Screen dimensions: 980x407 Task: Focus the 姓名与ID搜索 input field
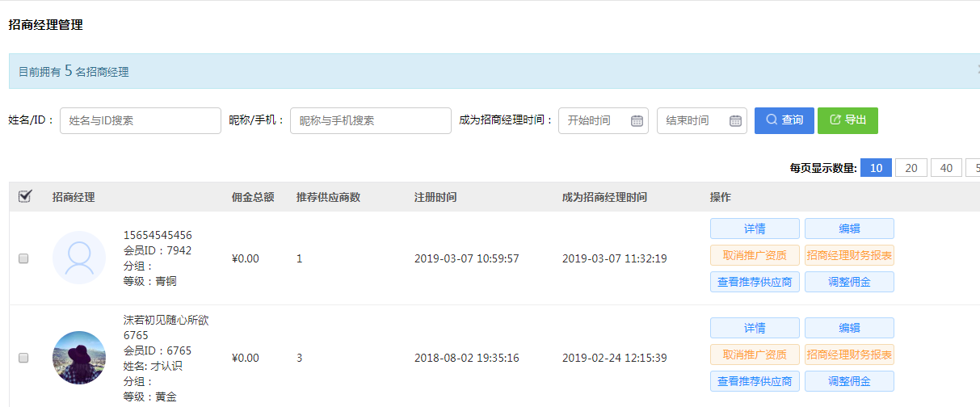[141, 120]
